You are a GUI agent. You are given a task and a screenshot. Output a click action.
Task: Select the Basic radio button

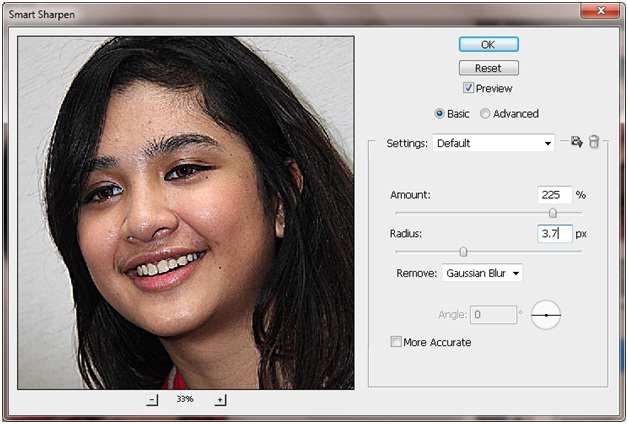[439, 114]
